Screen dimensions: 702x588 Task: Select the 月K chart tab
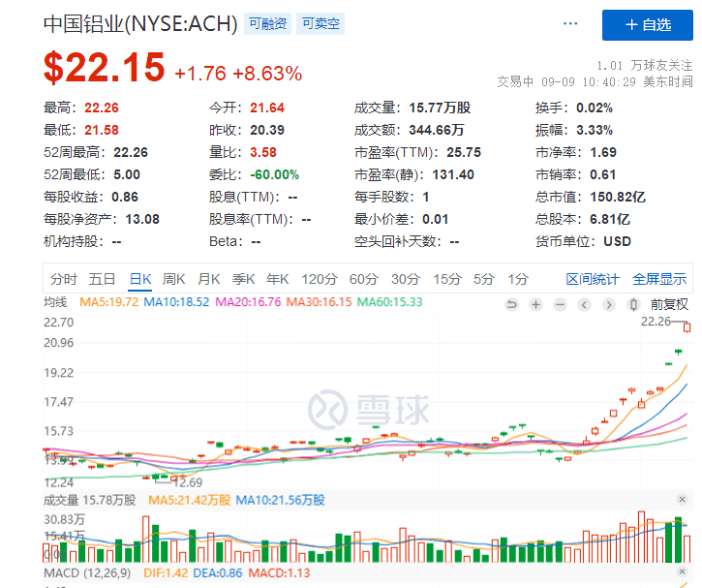point(208,279)
